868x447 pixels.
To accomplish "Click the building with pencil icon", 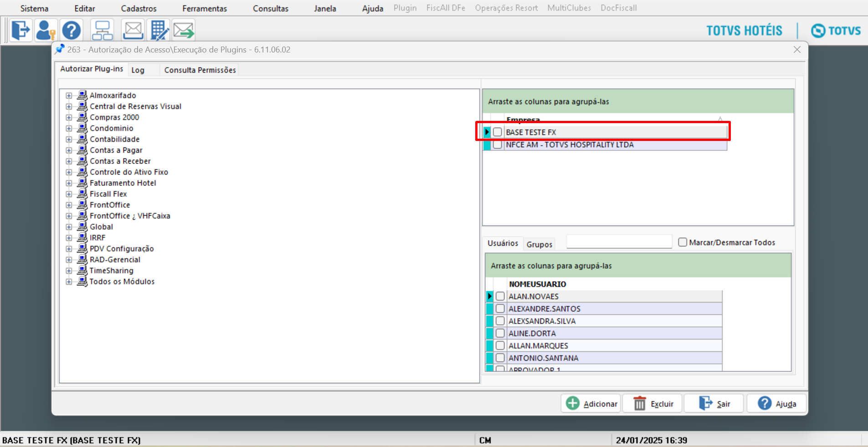I will [x=159, y=31].
